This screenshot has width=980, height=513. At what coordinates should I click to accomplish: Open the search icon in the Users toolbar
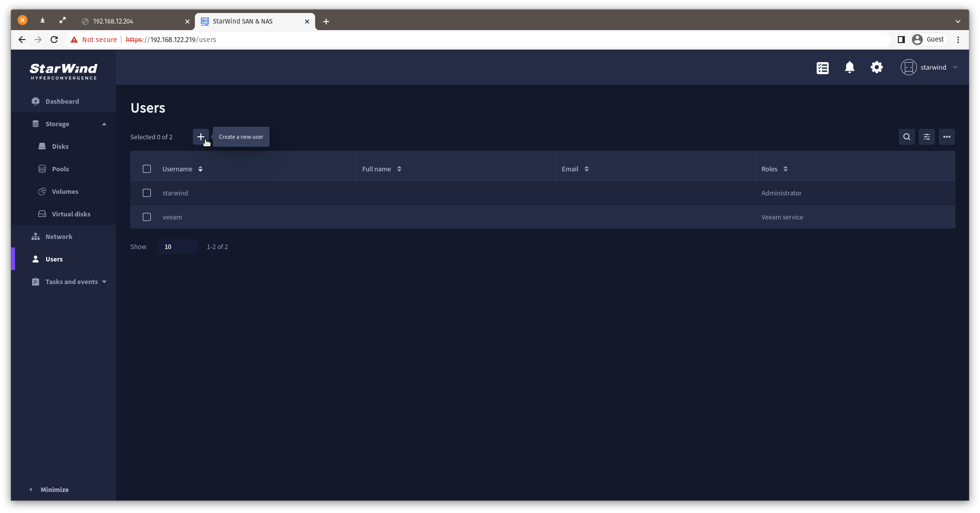pos(906,137)
